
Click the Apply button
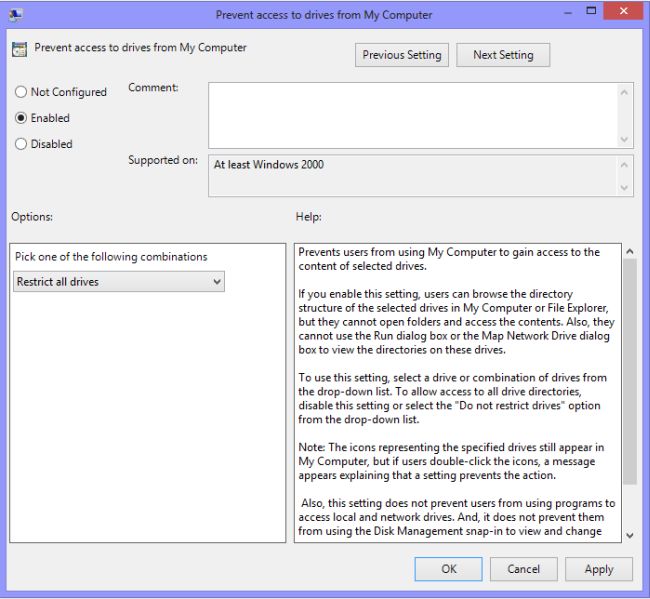click(x=599, y=569)
